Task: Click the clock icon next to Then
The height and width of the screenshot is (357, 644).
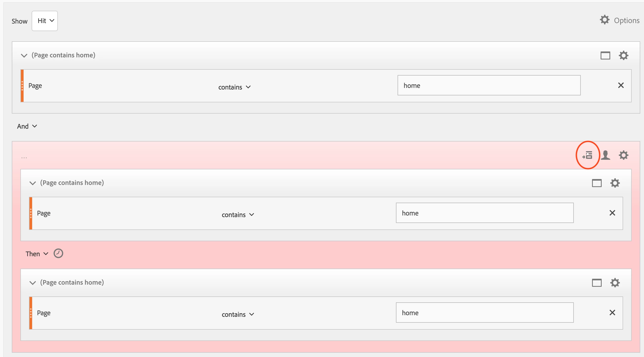Action: coord(58,254)
